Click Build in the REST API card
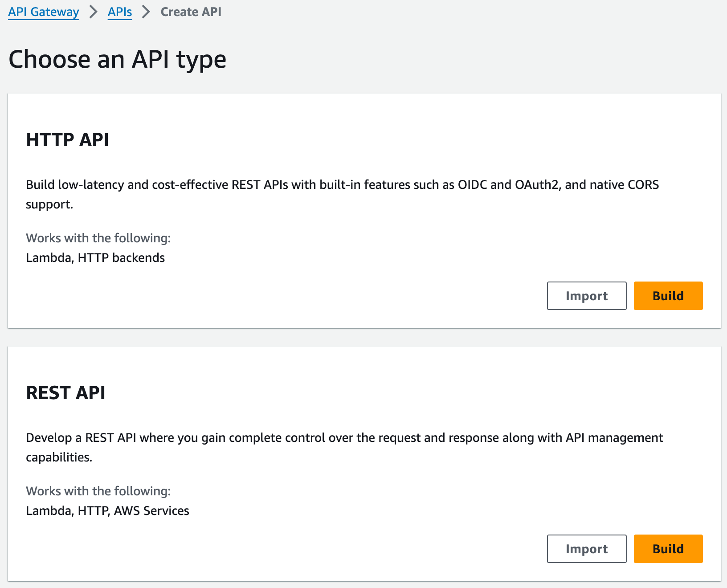Screen dimensions: 727x588 click(x=668, y=549)
